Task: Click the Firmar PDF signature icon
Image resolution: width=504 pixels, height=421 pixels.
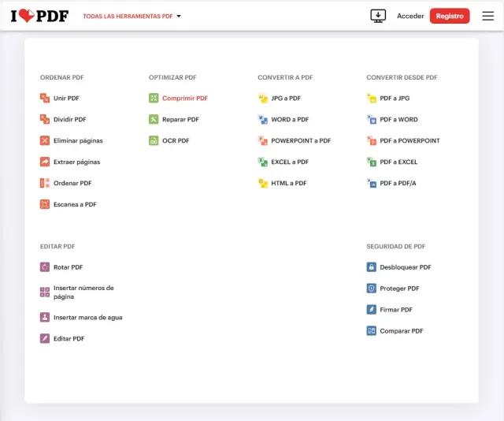Action: 371,310
